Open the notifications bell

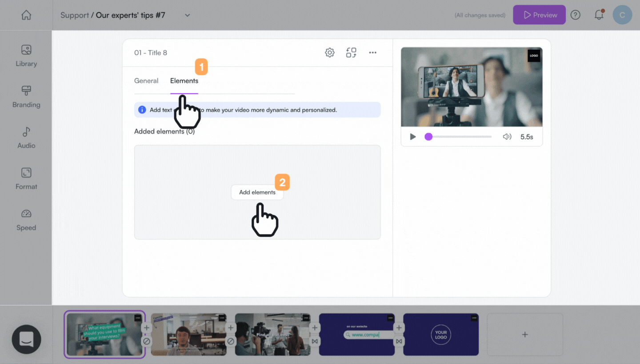point(599,15)
